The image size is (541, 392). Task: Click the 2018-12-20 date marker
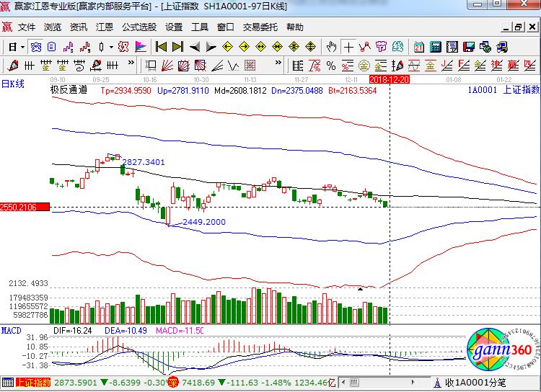pyautogui.click(x=390, y=78)
